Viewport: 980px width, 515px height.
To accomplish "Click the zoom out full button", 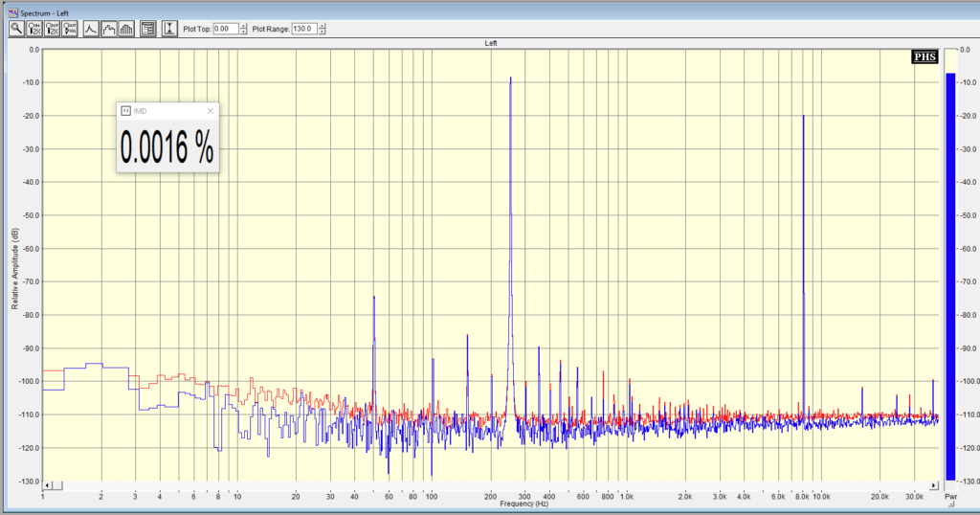I will (x=70, y=29).
